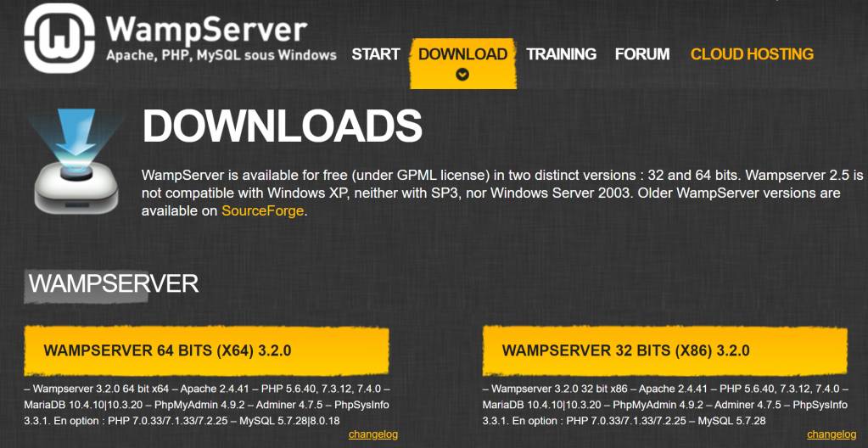
Task: Open changelog for the 64-bit version
Action: (372, 434)
